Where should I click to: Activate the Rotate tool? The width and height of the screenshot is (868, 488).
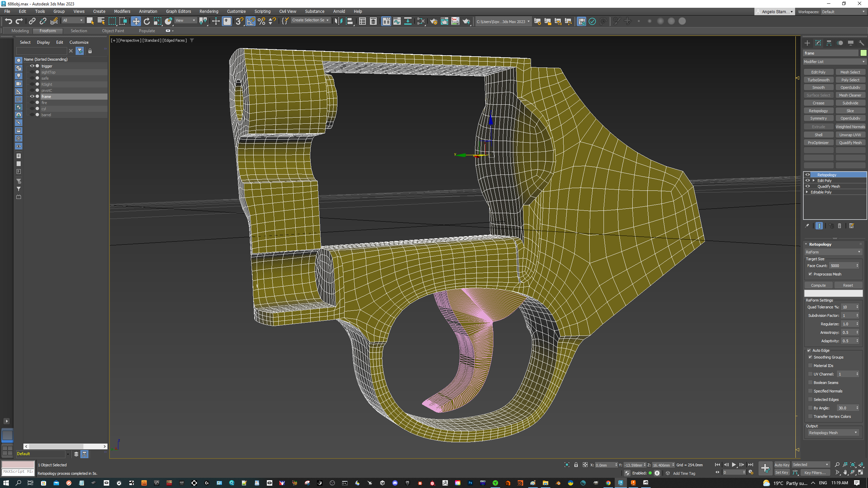[146, 21]
